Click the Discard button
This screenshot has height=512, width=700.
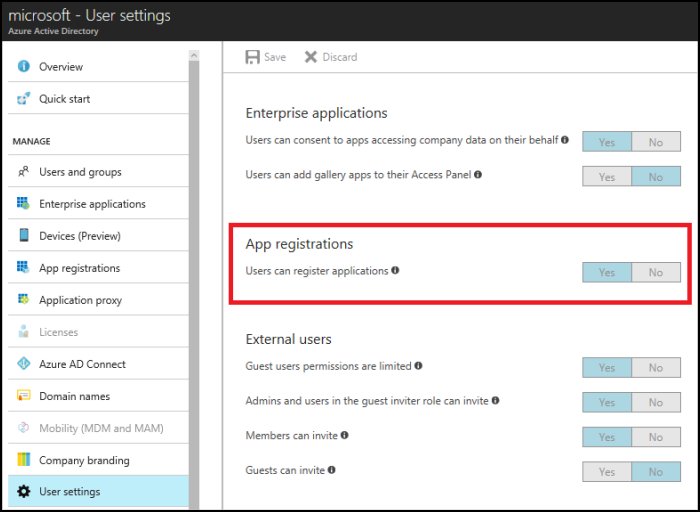tap(331, 57)
